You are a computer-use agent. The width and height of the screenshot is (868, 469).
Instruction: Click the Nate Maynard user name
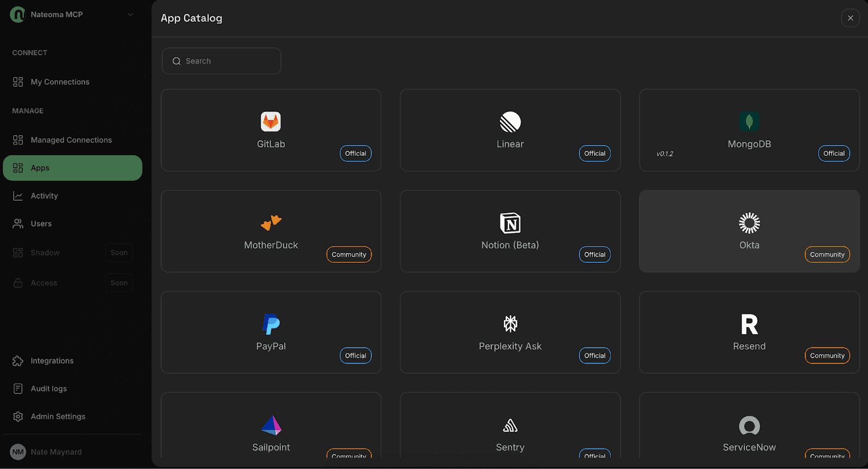pyautogui.click(x=56, y=452)
